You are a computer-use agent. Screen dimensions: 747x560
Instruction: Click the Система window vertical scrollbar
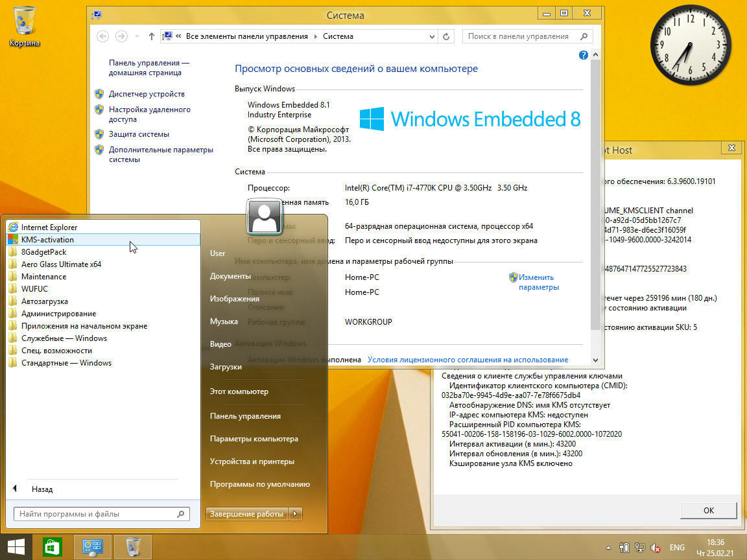click(595, 194)
